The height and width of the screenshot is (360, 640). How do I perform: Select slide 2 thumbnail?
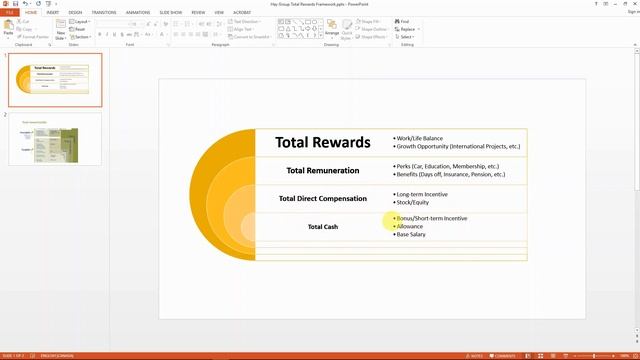[x=55, y=140]
